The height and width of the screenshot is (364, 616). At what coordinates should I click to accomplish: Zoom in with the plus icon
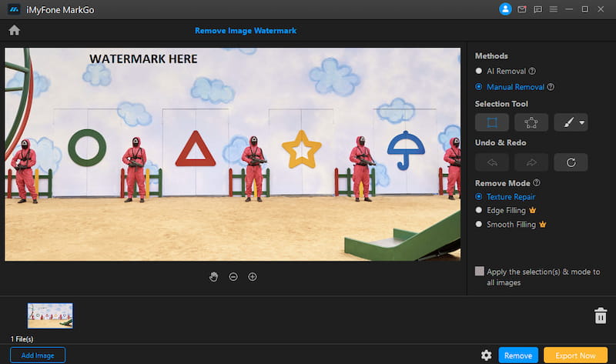[253, 277]
